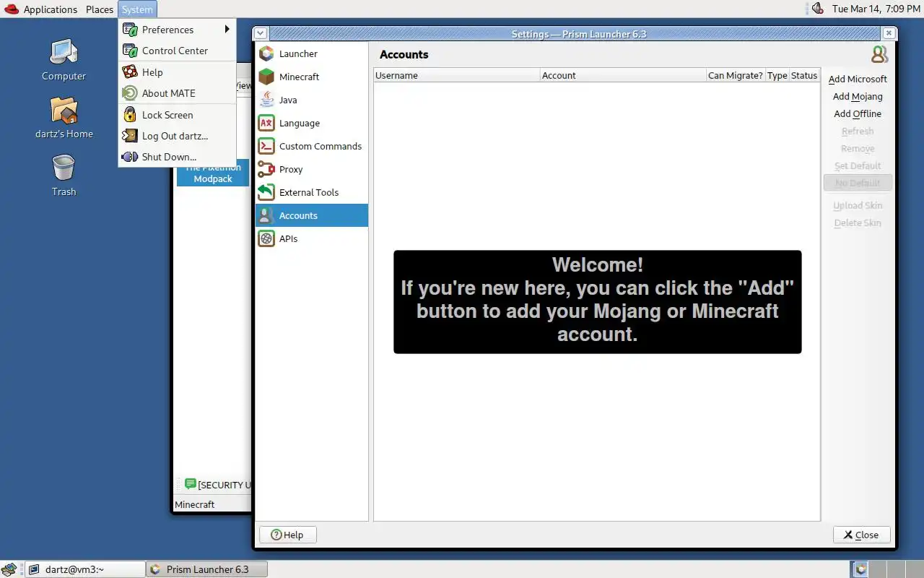924x578 pixels.
Task: Click Add Offline button
Action: pos(858,113)
